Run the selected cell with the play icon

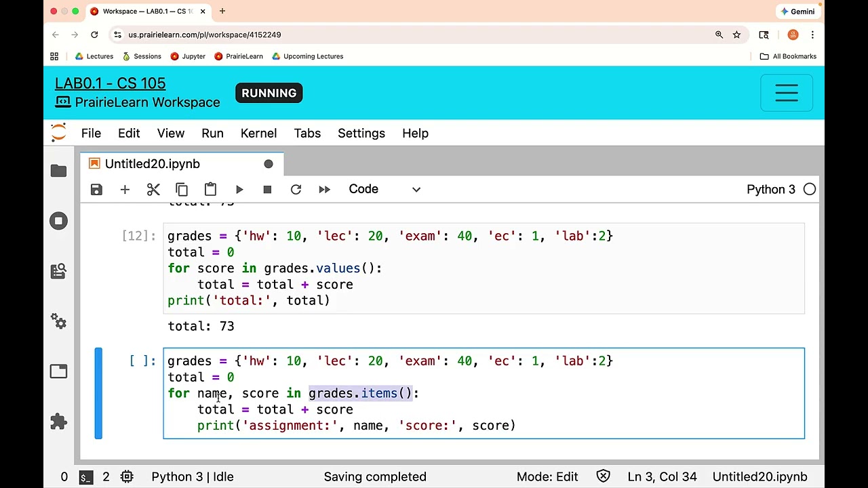[239, 190]
